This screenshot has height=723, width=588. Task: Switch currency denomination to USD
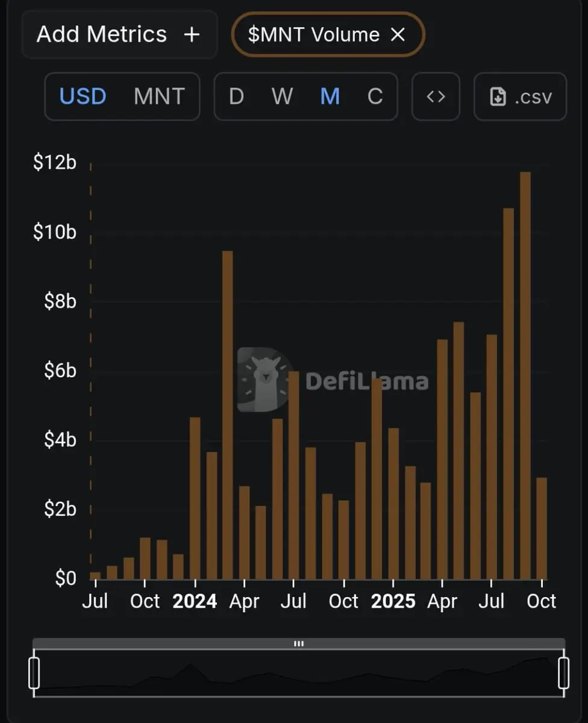tap(83, 96)
